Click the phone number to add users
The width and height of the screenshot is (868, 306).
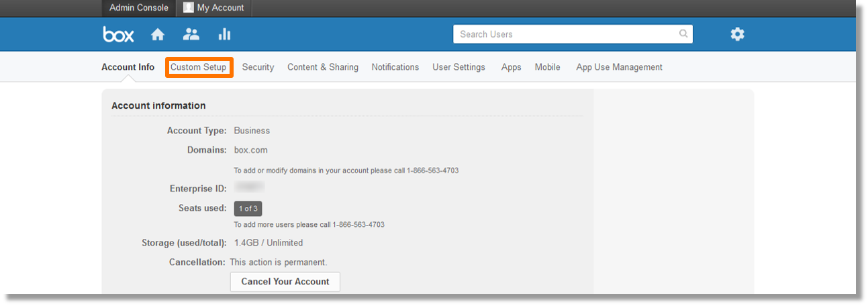[x=358, y=225]
